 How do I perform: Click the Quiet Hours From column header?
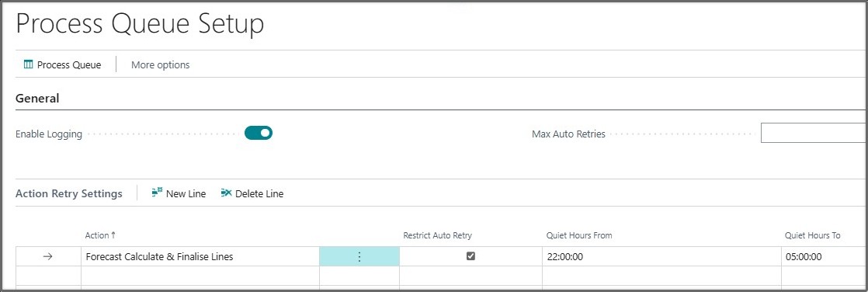click(579, 235)
